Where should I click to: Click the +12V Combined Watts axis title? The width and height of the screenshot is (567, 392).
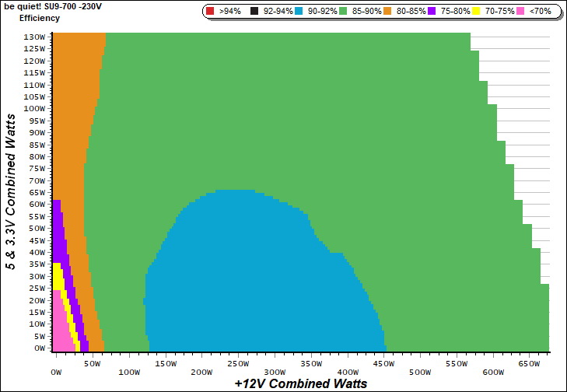(300, 383)
